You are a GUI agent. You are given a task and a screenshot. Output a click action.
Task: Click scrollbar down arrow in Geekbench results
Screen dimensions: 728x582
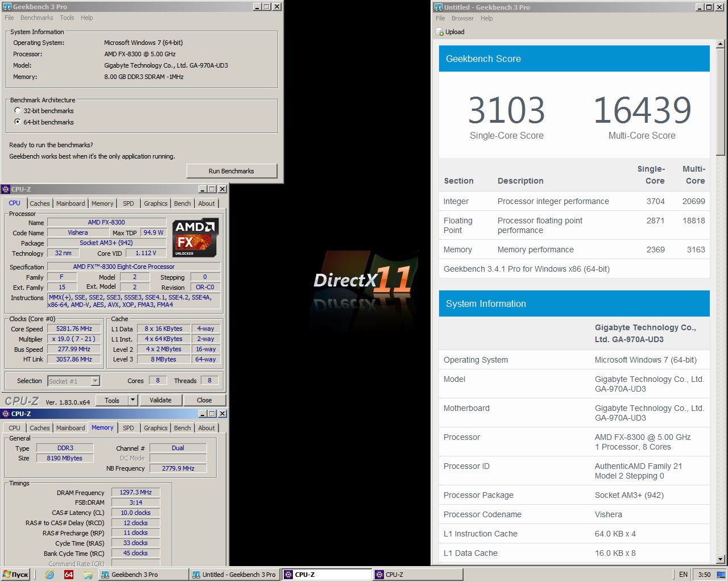721,559
